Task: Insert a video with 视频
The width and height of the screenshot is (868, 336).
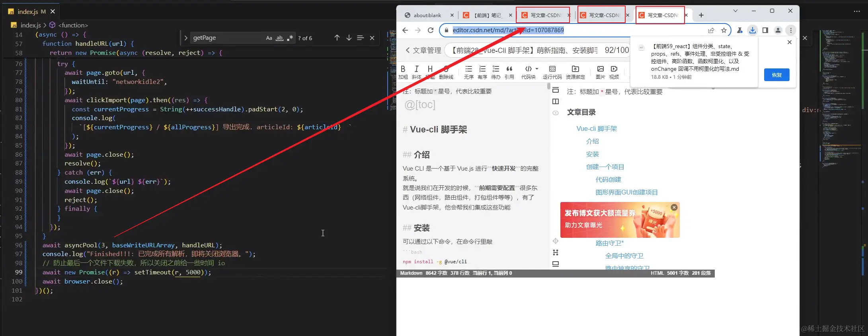Action: pos(614,72)
